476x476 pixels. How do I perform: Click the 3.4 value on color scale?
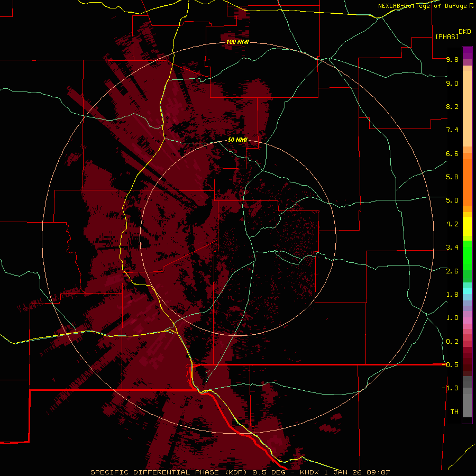point(452,248)
